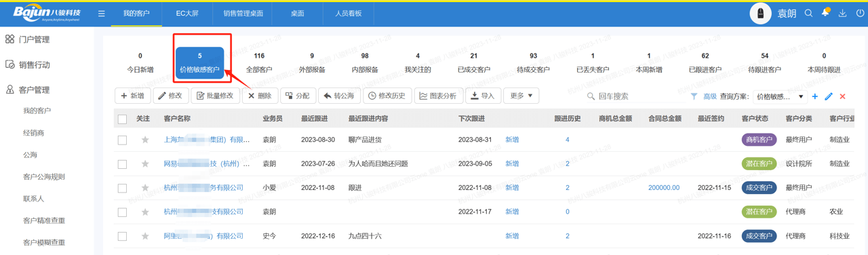The image size is (868, 255).
Task: Star the 上海 customer row
Action: pos(145,140)
